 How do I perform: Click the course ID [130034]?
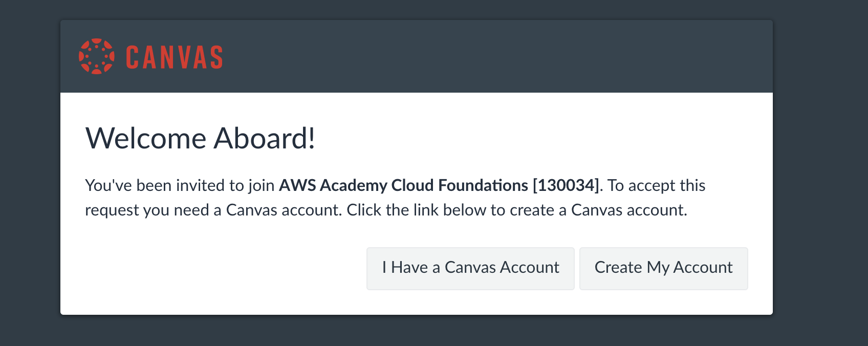(566, 185)
